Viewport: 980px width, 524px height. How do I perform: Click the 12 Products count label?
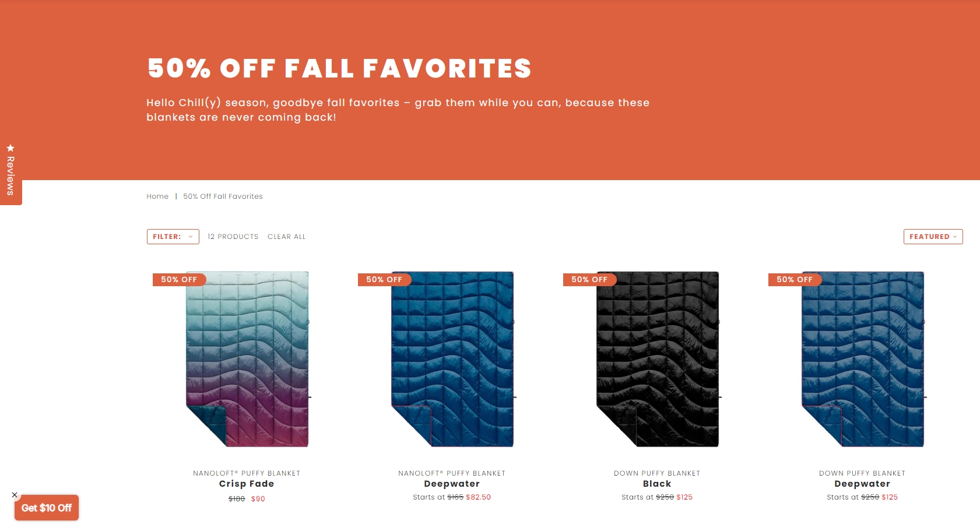(x=233, y=237)
